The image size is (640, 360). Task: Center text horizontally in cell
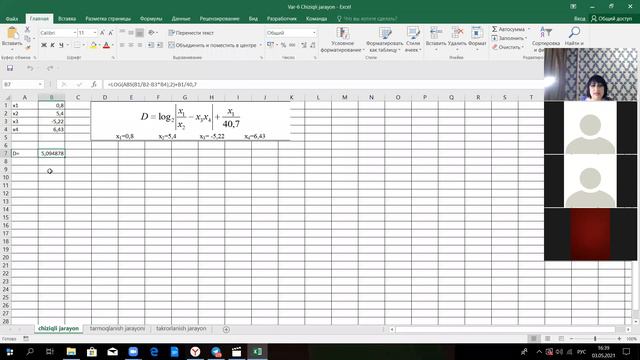pyautogui.click(x=131, y=45)
